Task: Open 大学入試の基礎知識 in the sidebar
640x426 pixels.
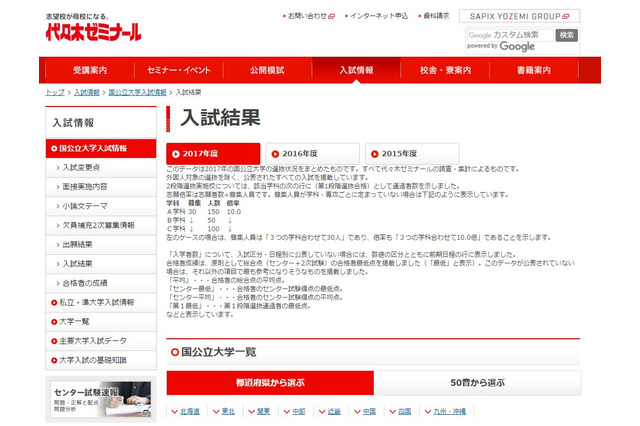Action: [x=101, y=360]
